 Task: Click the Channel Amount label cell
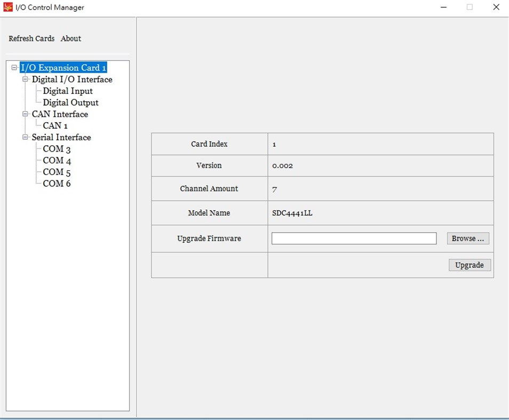[x=209, y=188]
